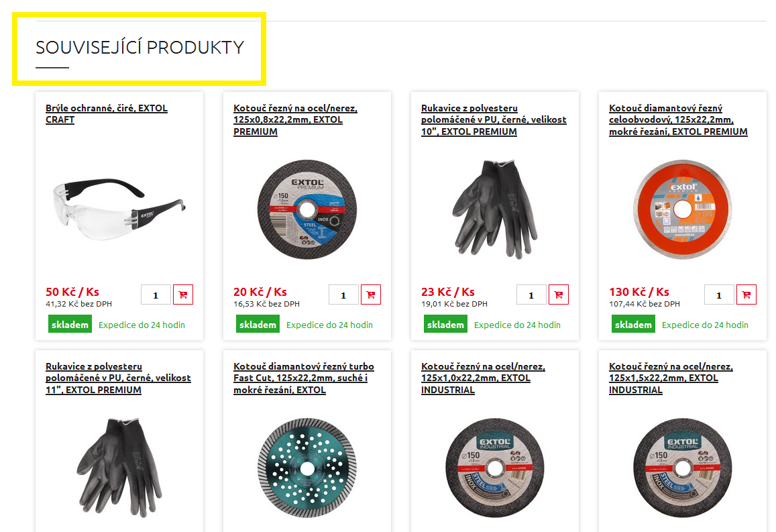Image resolution: width=776 pixels, height=532 pixels.
Task: Focus quantity input for 23 Kč gloves
Action: coord(531,295)
